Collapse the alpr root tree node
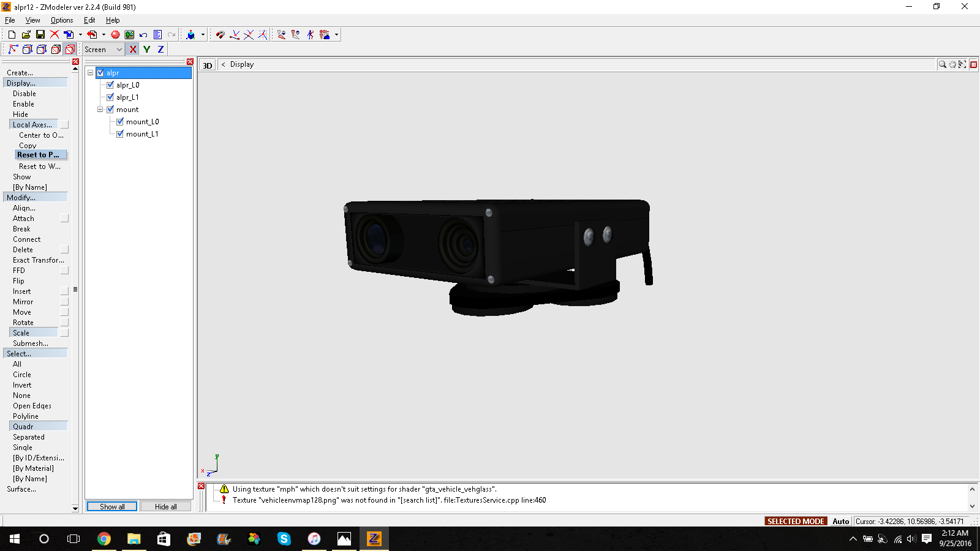The image size is (980, 551). click(91, 73)
